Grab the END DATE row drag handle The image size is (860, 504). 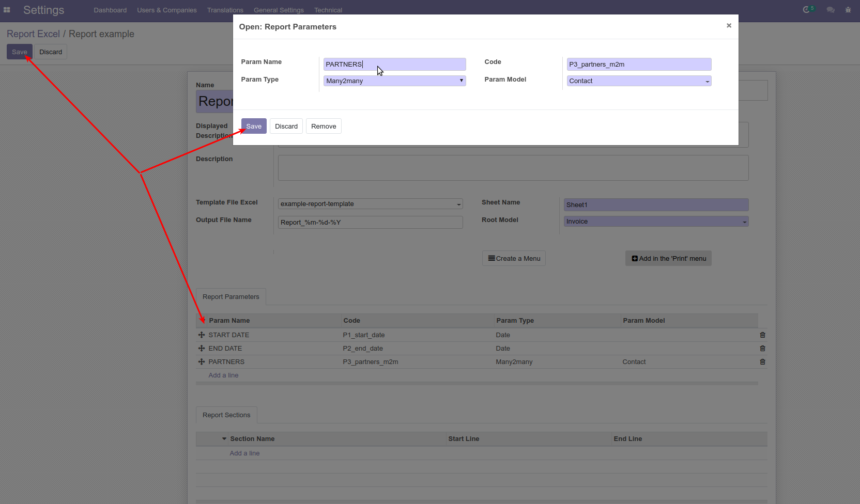tap(202, 349)
